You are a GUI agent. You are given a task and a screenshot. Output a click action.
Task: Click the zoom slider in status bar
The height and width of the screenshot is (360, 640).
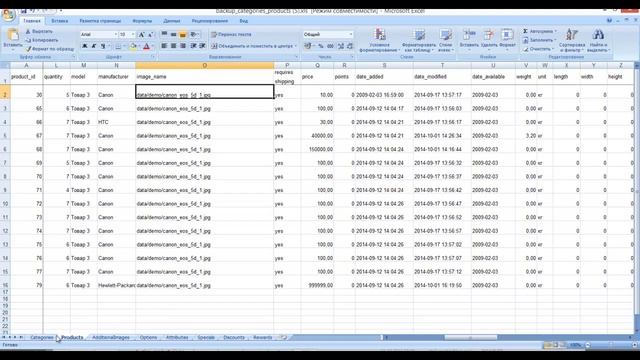pyautogui.click(x=612, y=345)
